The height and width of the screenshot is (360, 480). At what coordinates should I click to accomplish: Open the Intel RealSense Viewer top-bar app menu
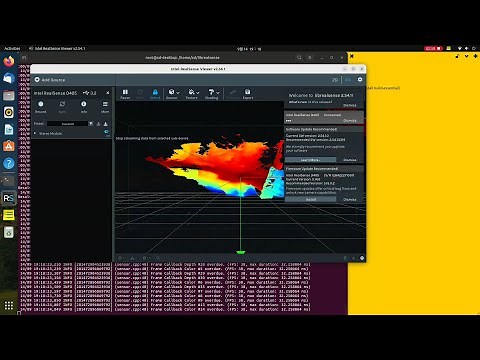point(57,49)
